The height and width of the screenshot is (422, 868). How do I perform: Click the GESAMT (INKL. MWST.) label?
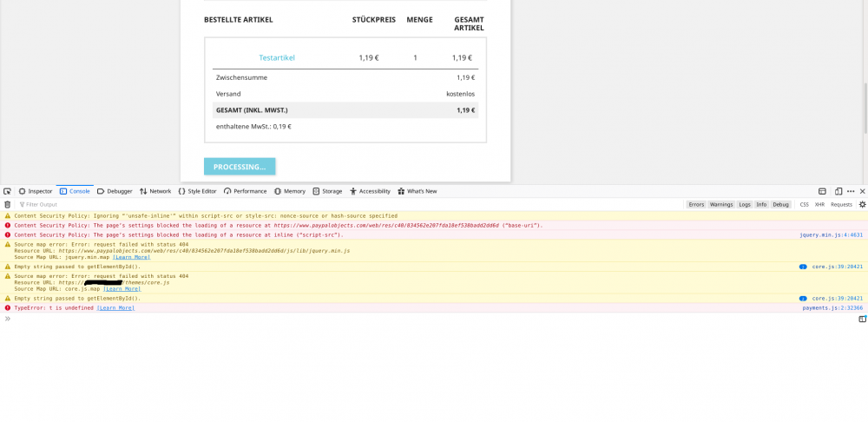point(252,110)
